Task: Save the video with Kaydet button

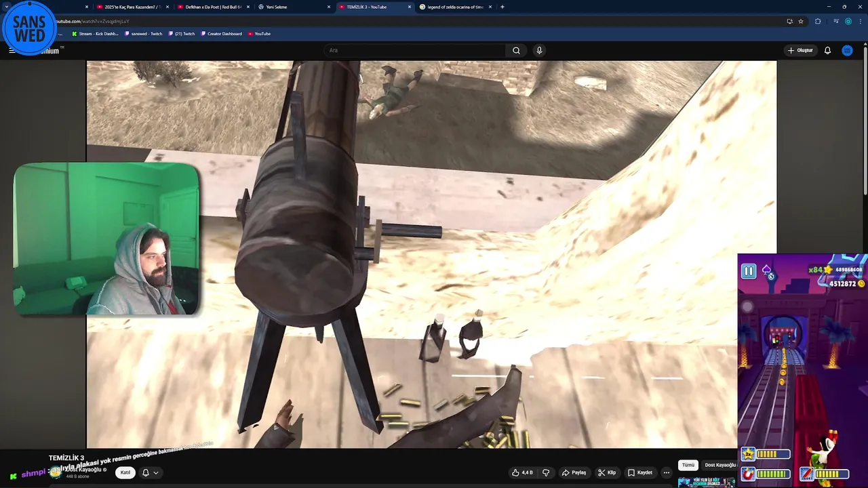Action: pyautogui.click(x=639, y=472)
